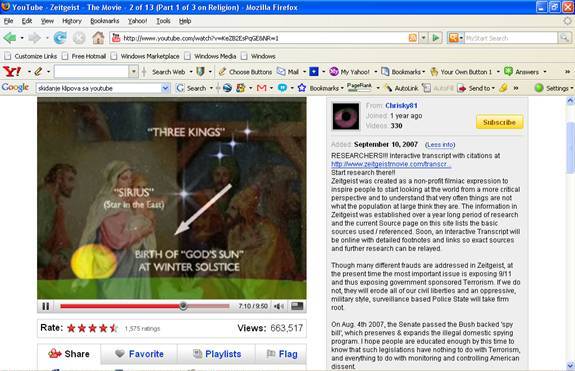
Task: Click the Google logo on Google toolbar
Action: tap(15, 88)
